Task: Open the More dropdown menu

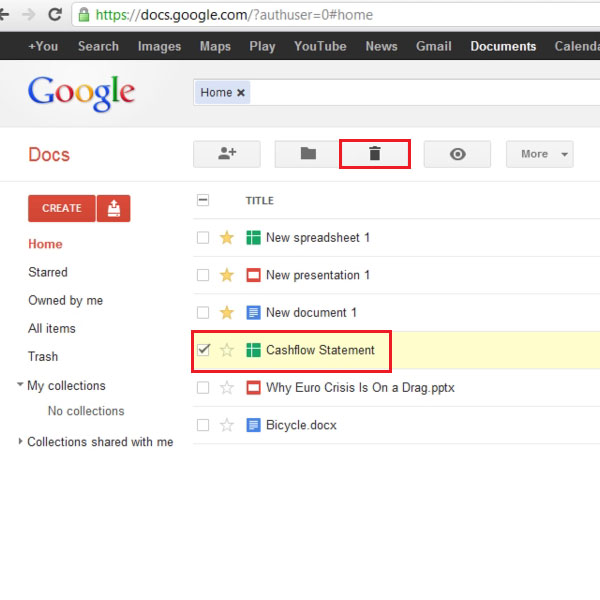Action: pyautogui.click(x=540, y=154)
